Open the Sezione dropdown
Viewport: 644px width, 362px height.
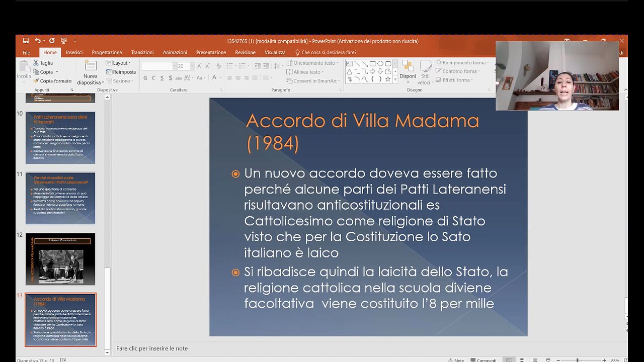click(120, 81)
